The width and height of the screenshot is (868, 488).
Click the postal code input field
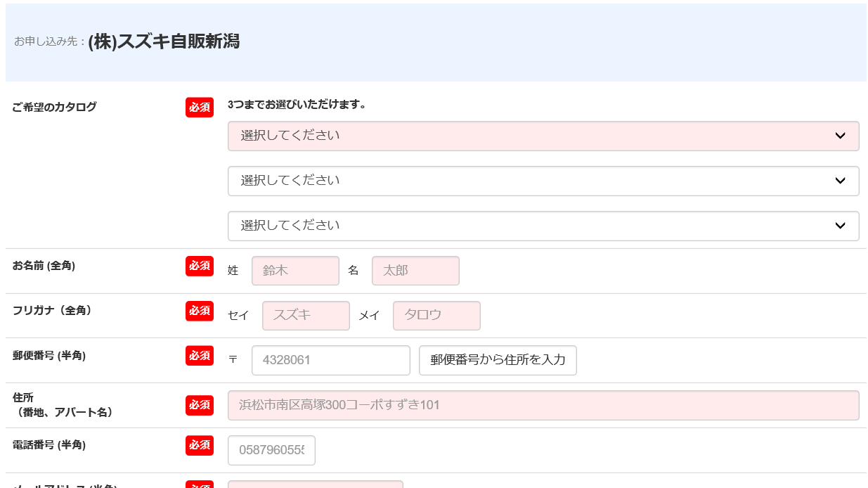(x=331, y=360)
